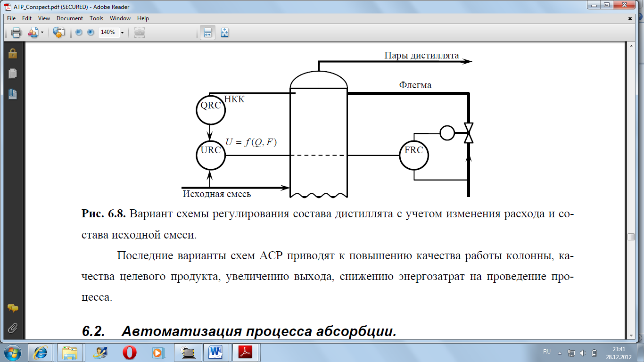Click the snapshot camera tool
This screenshot has height=362, width=644.
[x=139, y=33]
